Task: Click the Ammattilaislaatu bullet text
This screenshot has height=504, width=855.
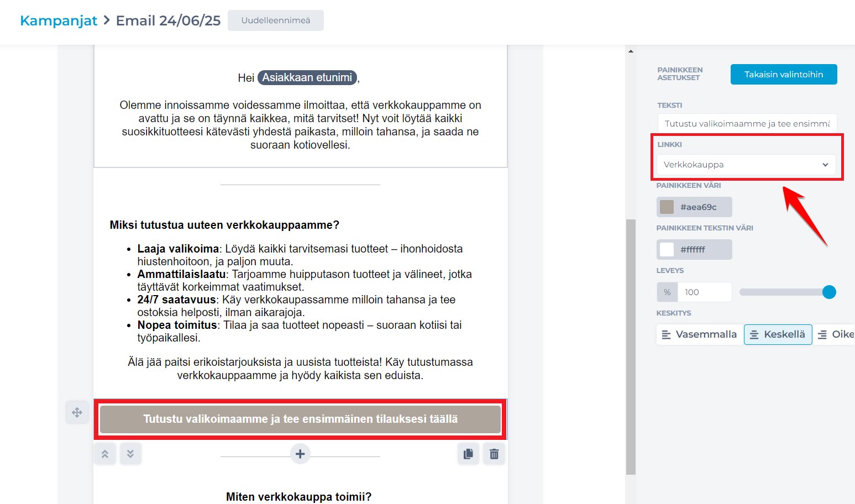Action: pyautogui.click(x=305, y=281)
